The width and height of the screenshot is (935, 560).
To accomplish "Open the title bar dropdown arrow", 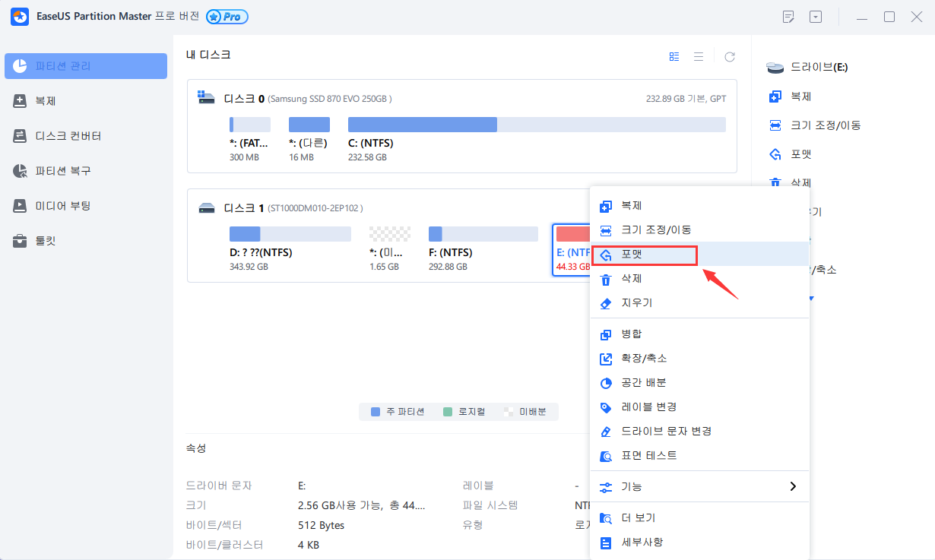I will click(816, 16).
